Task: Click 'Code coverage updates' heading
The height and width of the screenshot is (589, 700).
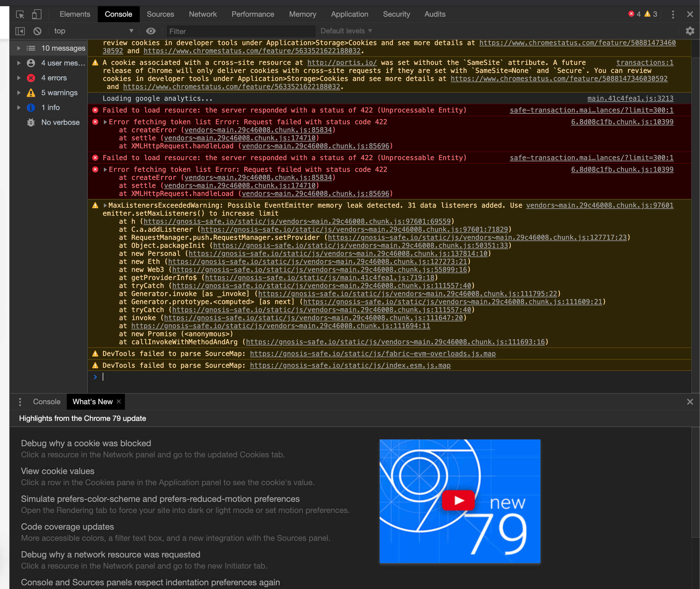Action: click(67, 527)
